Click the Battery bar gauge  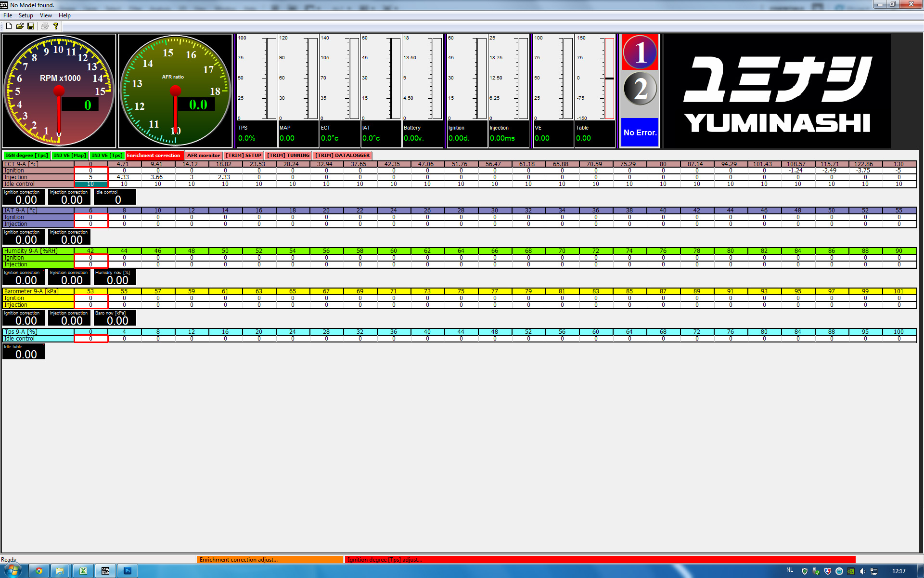422,77
